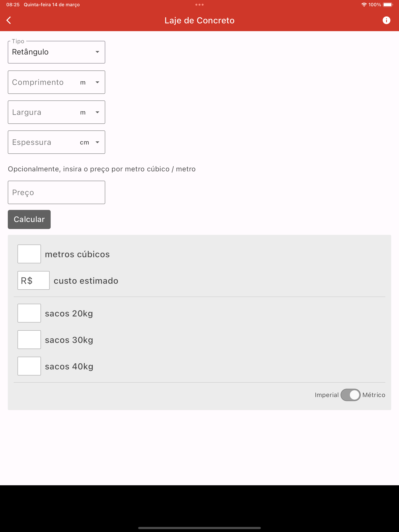The image size is (399, 532).
Task: Click the battery indicator
Action: coord(388,4)
